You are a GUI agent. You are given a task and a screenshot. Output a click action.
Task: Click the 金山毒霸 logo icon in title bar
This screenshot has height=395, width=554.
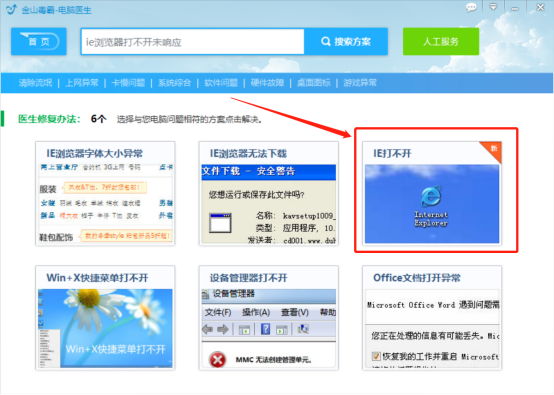click(x=11, y=9)
